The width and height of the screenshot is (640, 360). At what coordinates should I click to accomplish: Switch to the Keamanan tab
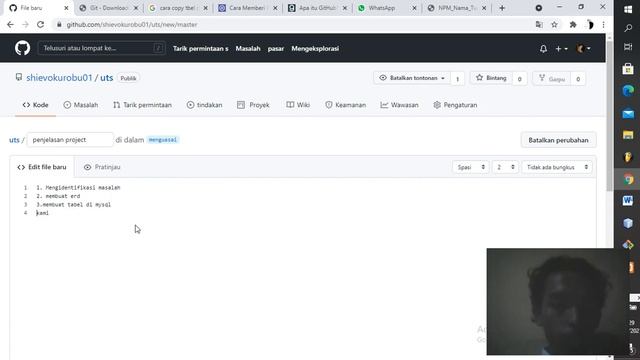click(345, 105)
